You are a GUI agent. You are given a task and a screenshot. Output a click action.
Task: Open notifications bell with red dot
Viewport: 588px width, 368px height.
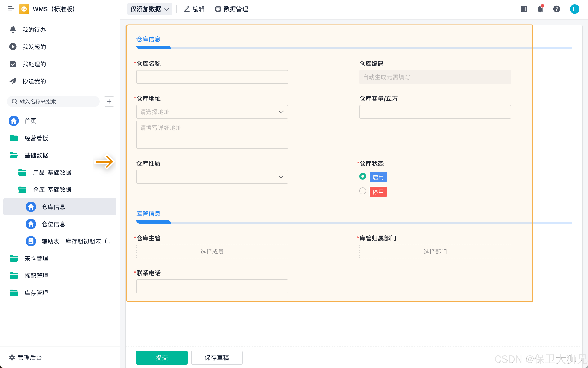[540, 9]
